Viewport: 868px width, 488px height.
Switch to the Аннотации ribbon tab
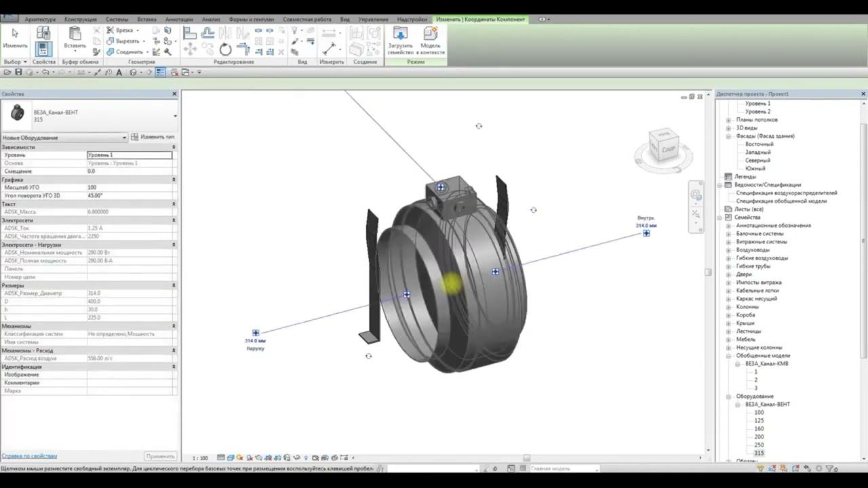pos(179,20)
